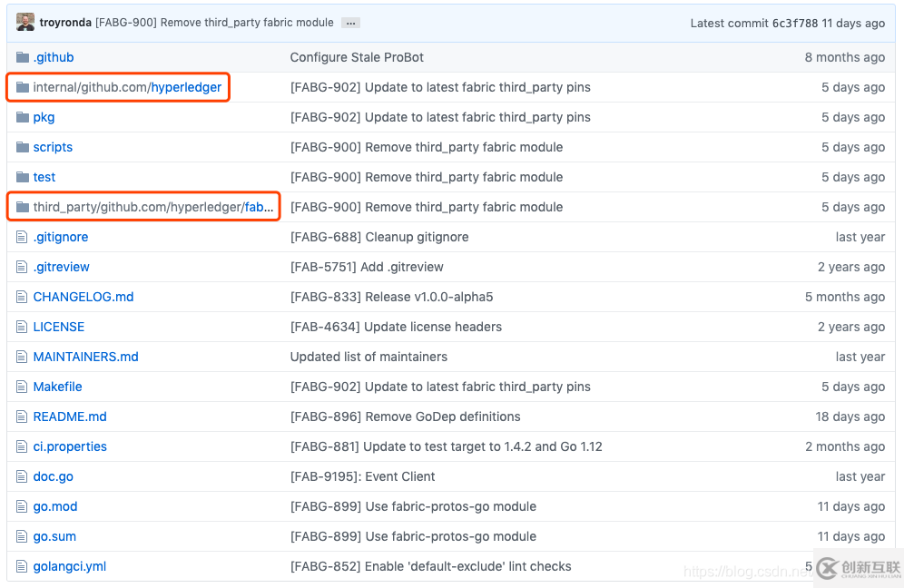Open doc.go
The height and width of the screenshot is (588, 904).
(53, 476)
